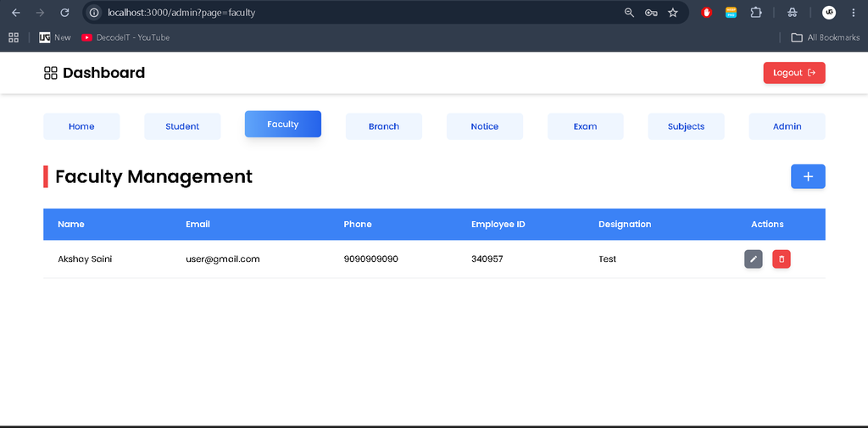Click employee ID 340957
The image size is (868, 428).
pyautogui.click(x=487, y=258)
